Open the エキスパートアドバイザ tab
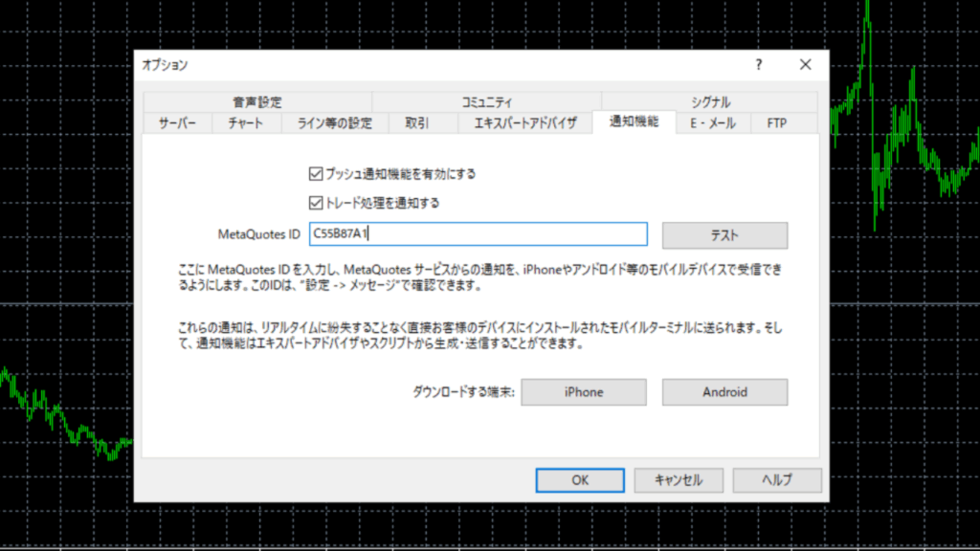The height and width of the screenshot is (551, 980). [x=519, y=123]
